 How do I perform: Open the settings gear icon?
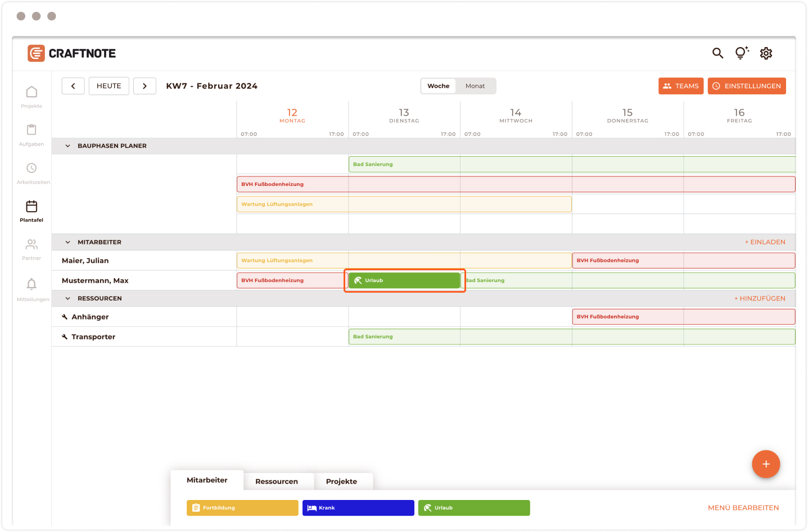point(766,53)
